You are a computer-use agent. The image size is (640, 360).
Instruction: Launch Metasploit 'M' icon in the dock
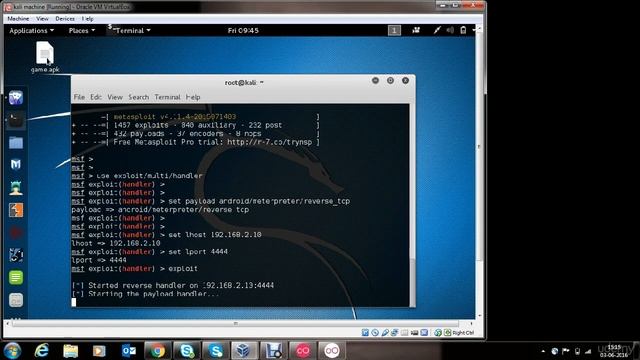(16, 164)
